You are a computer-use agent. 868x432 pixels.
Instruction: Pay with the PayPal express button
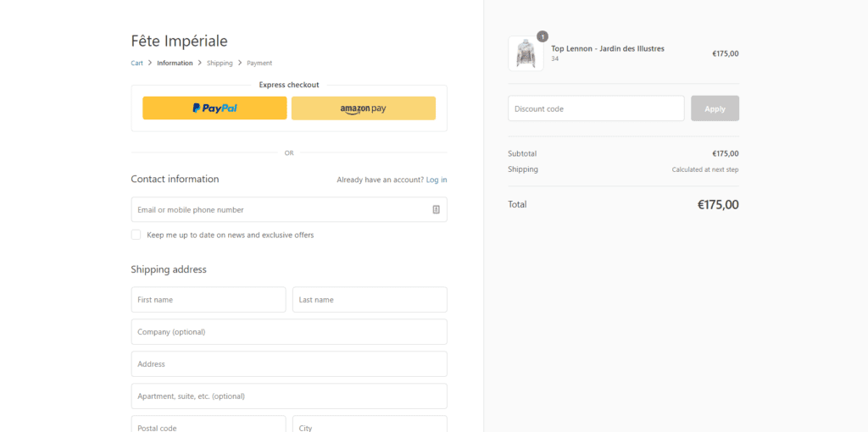[x=214, y=108]
